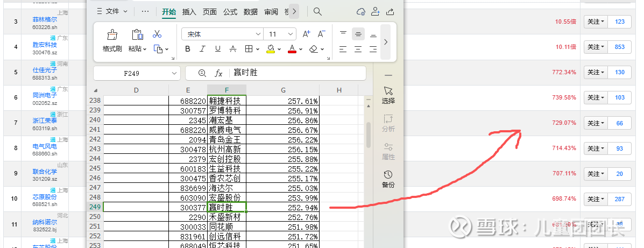Open the 仕佳光子 stock link in the browser
Viewport: 644px width, 248px height.
[x=45, y=70]
